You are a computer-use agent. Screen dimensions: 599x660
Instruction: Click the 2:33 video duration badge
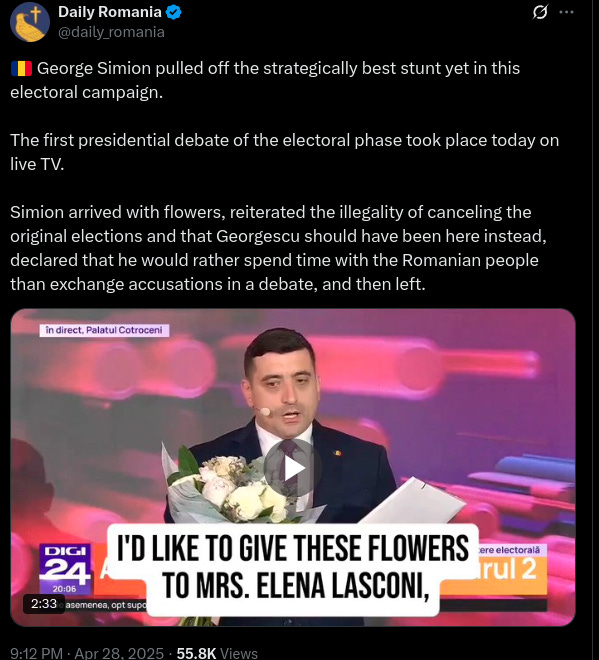click(44, 604)
